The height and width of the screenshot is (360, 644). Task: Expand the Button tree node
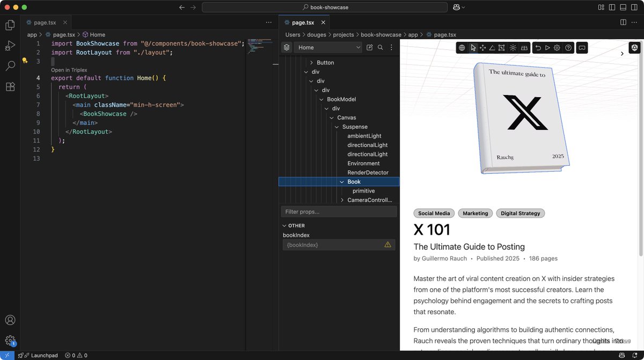(x=311, y=63)
